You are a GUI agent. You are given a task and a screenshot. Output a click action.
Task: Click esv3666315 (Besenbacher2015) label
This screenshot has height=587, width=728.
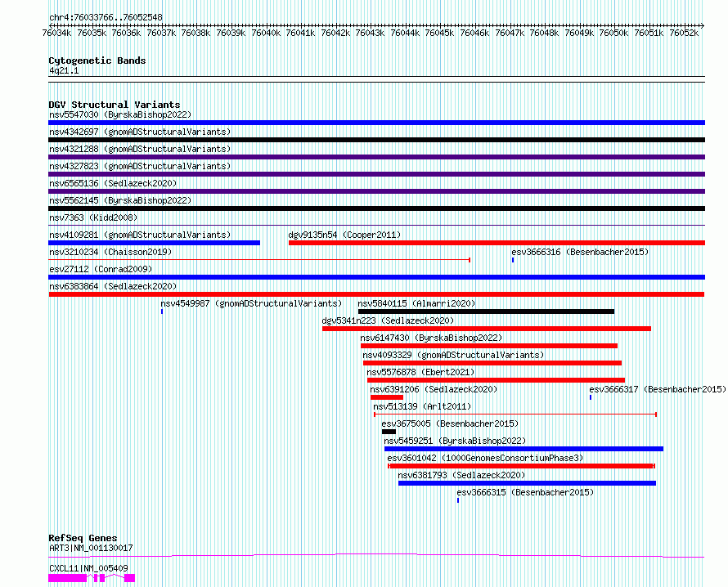pyautogui.click(x=525, y=492)
